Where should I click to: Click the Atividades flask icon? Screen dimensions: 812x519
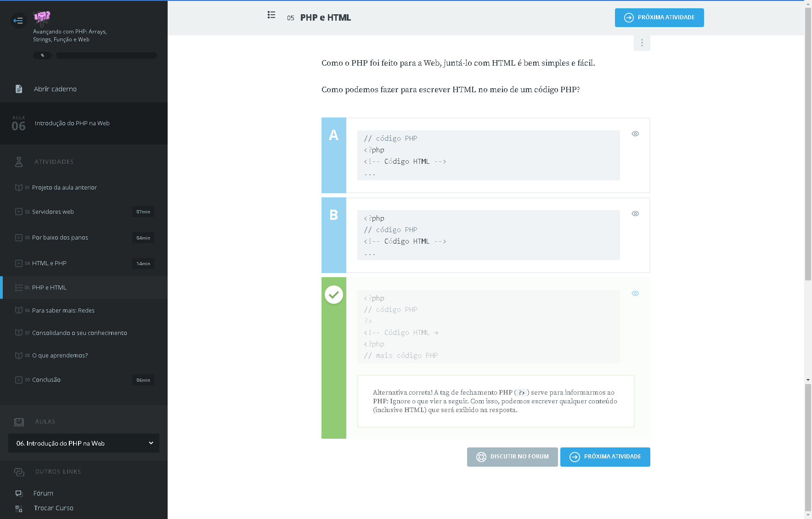(x=19, y=162)
